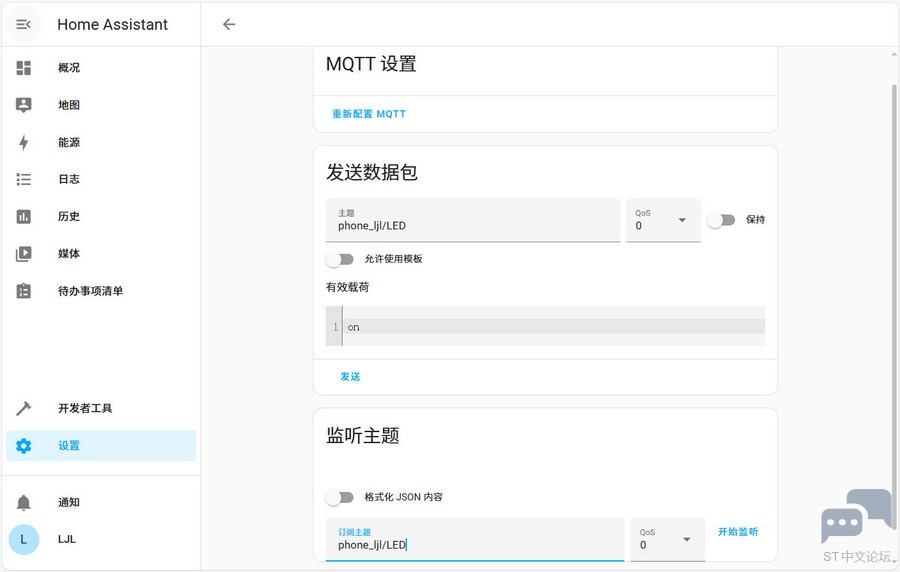900x572 pixels.
Task: Select 开发者工具 in the sidebar
Action: coord(85,408)
